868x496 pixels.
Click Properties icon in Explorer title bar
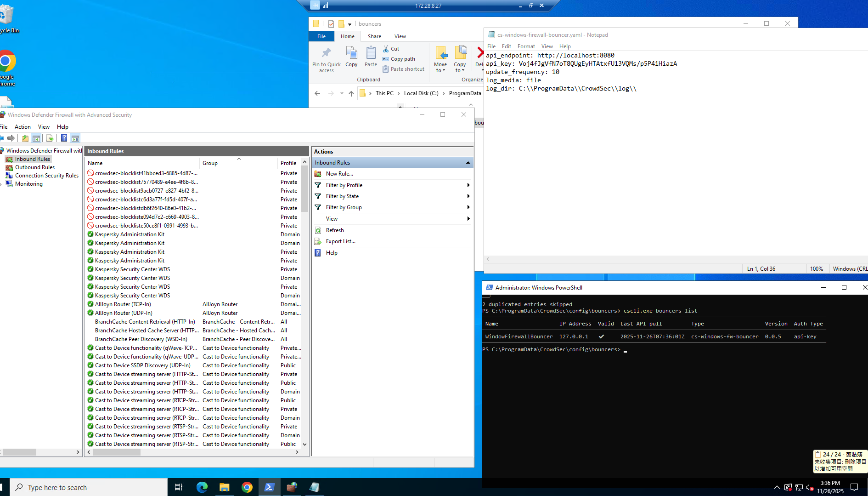[331, 24]
